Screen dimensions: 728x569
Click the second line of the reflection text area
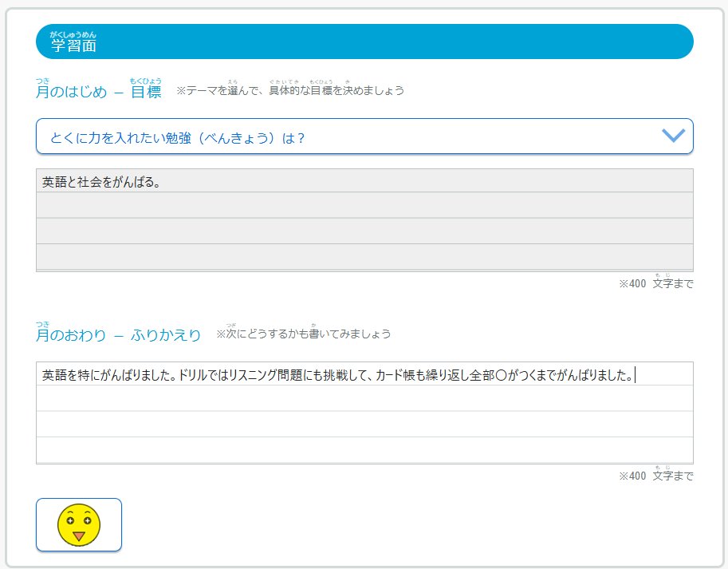pos(364,398)
